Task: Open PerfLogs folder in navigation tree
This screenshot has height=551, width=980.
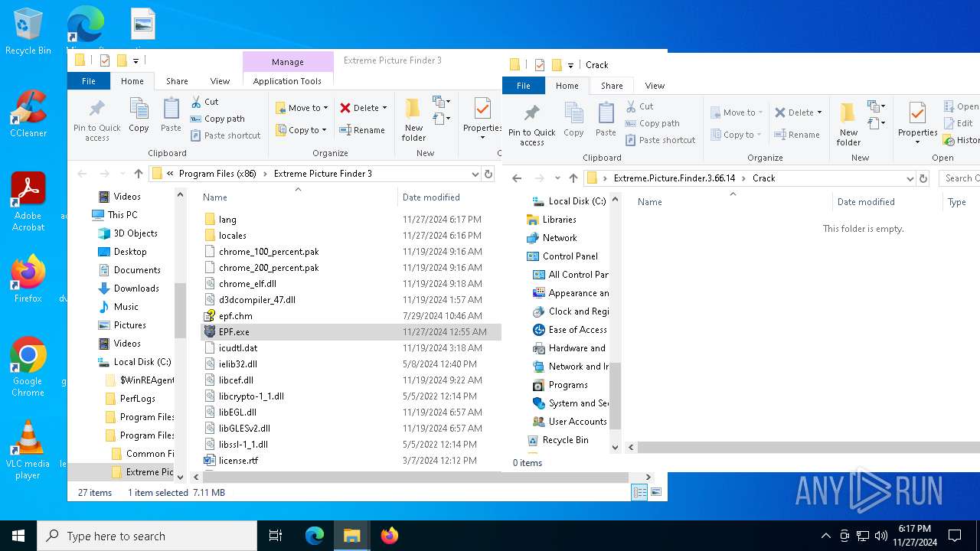Action: click(x=137, y=399)
